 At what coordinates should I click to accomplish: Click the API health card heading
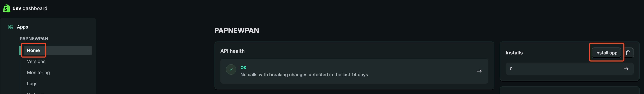coord(232,51)
